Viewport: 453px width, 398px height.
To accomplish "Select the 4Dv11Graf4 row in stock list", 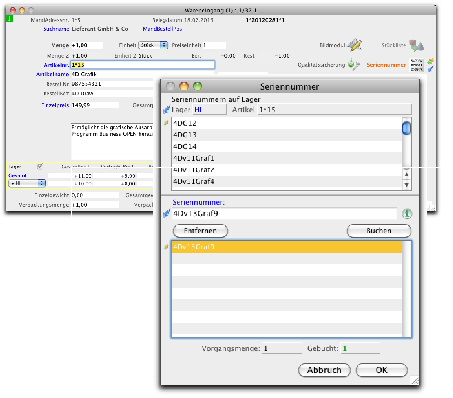I will tap(287, 181).
